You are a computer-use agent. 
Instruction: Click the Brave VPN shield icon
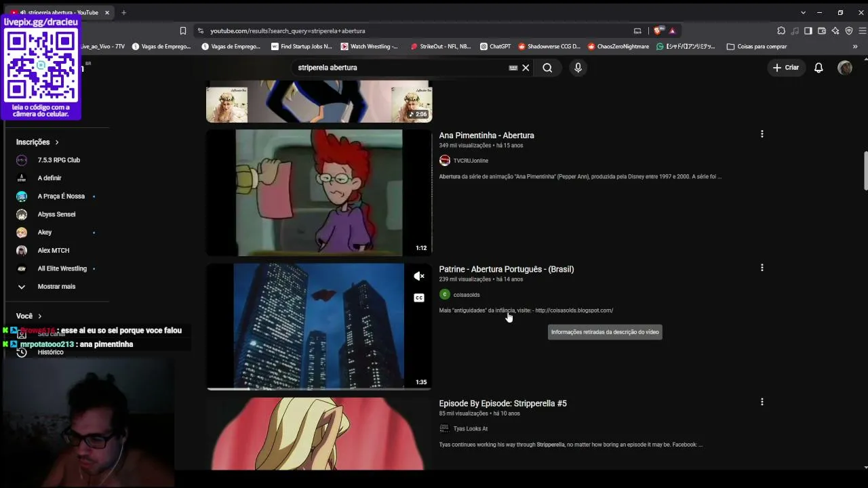pos(849,30)
